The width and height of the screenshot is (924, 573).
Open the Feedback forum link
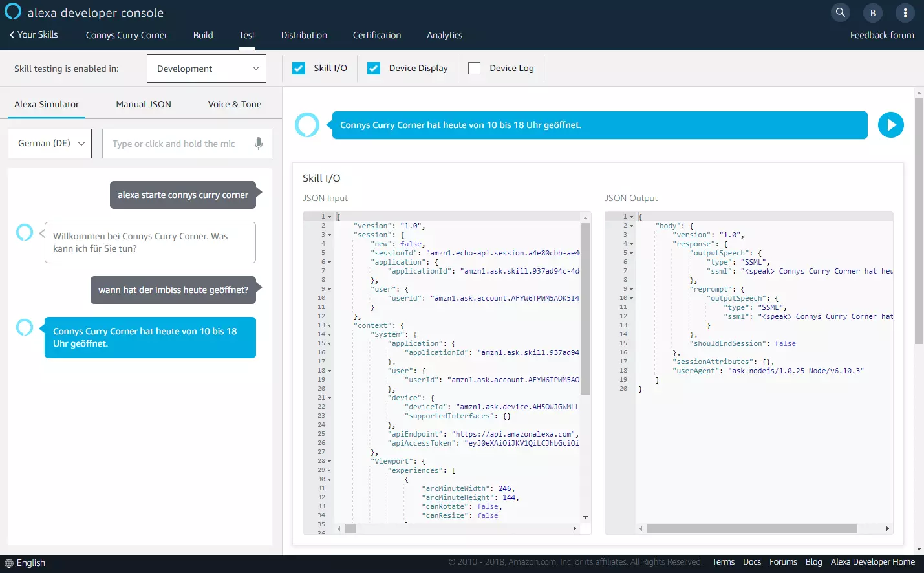point(882,35)
